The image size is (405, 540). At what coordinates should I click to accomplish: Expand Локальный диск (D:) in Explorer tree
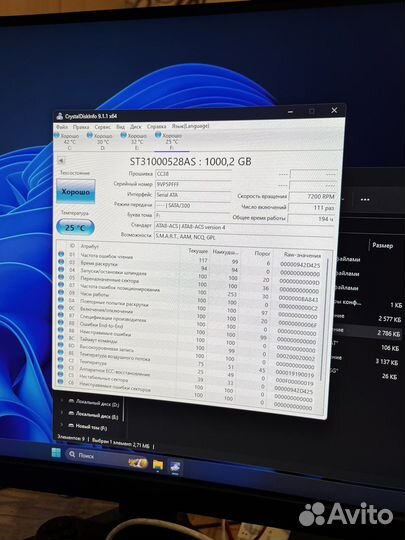point(62,400)
